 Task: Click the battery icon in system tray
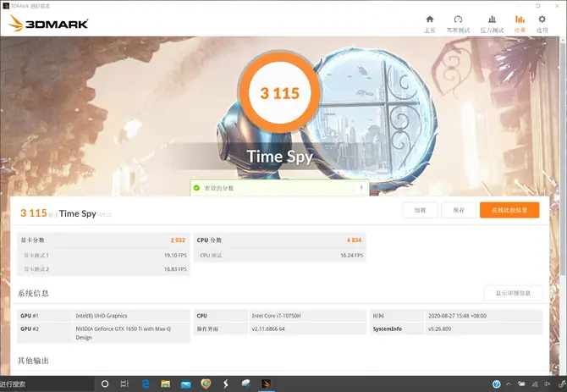coord(521,384)
